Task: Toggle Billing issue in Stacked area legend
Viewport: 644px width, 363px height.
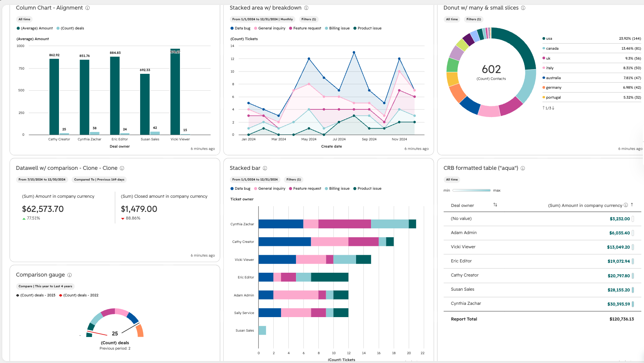Action: 337,28
